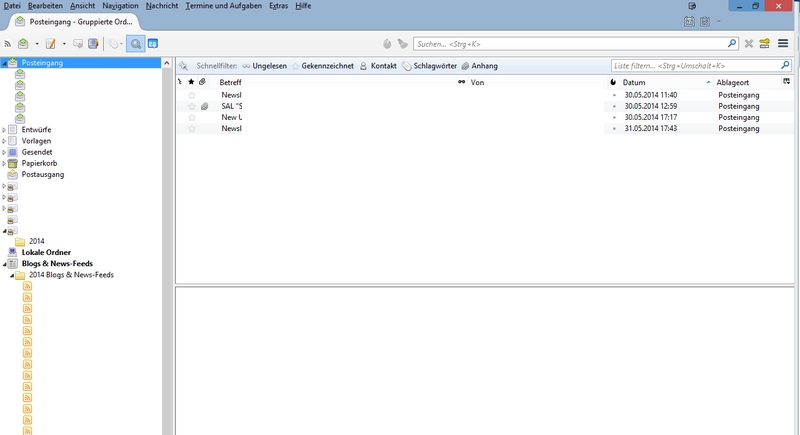Viewport: 800px width, 435px height.
Task: Star the message dated 31.05.2014 17:43
Action: coord(192,129)
